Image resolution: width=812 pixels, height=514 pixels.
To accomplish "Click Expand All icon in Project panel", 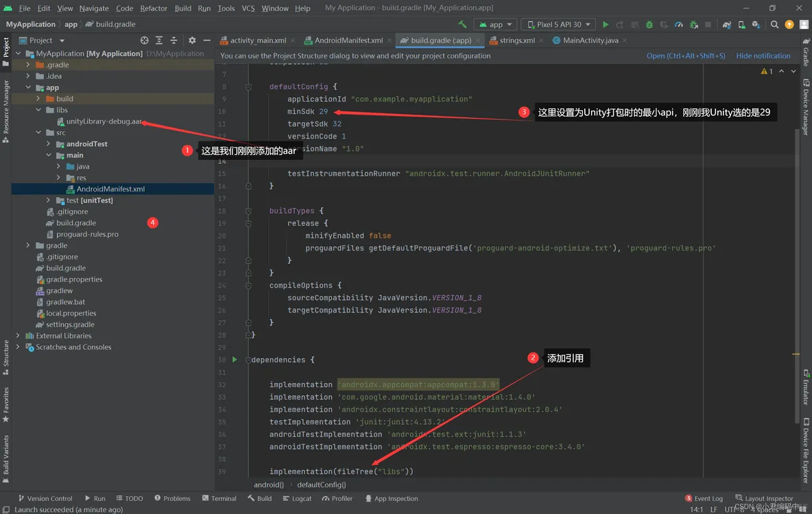I will click(159, 40).
